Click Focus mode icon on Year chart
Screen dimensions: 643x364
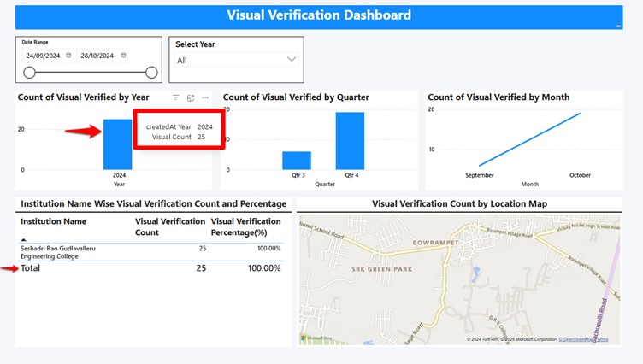[191, 98]
